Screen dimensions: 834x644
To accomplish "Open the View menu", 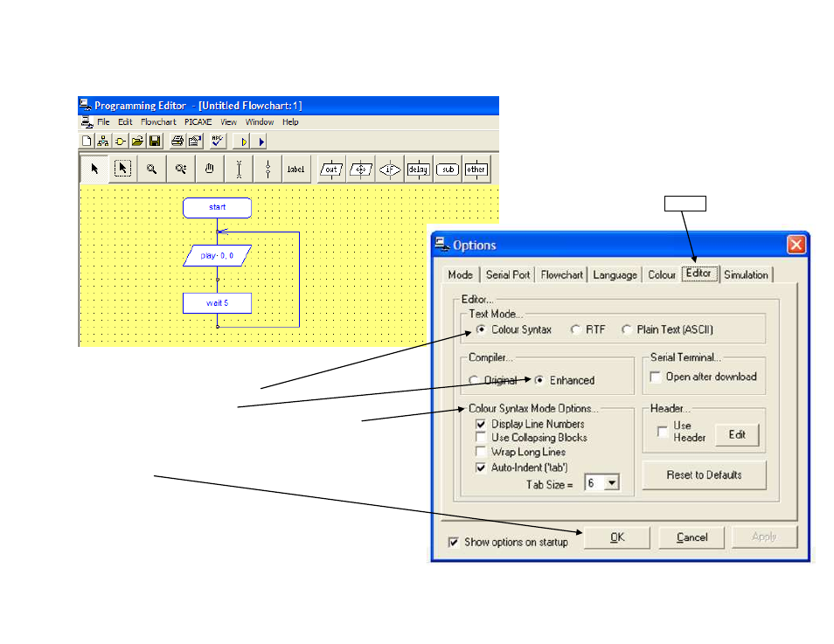I will [x=229, y=121].
